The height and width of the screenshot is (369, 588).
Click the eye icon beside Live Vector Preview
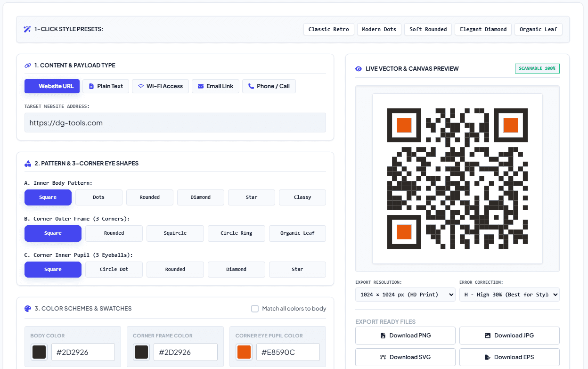(359, 69)
